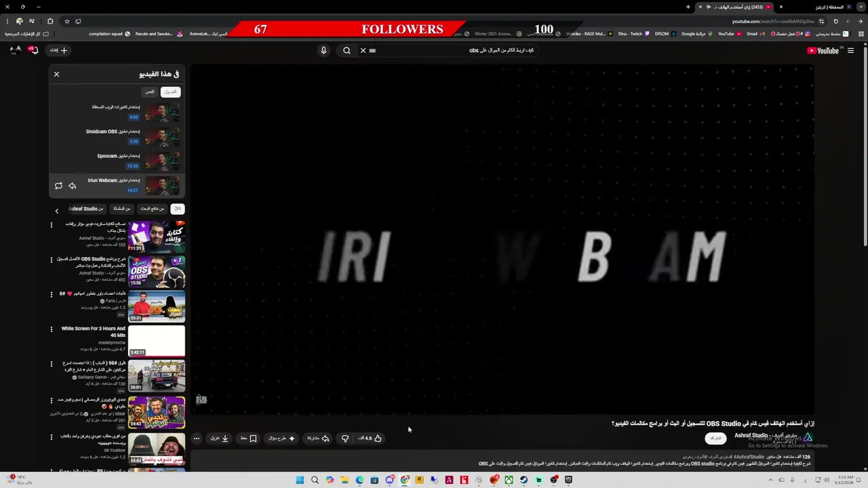
Task: Bookmark this page with star icon
Action: coord(66,21)
